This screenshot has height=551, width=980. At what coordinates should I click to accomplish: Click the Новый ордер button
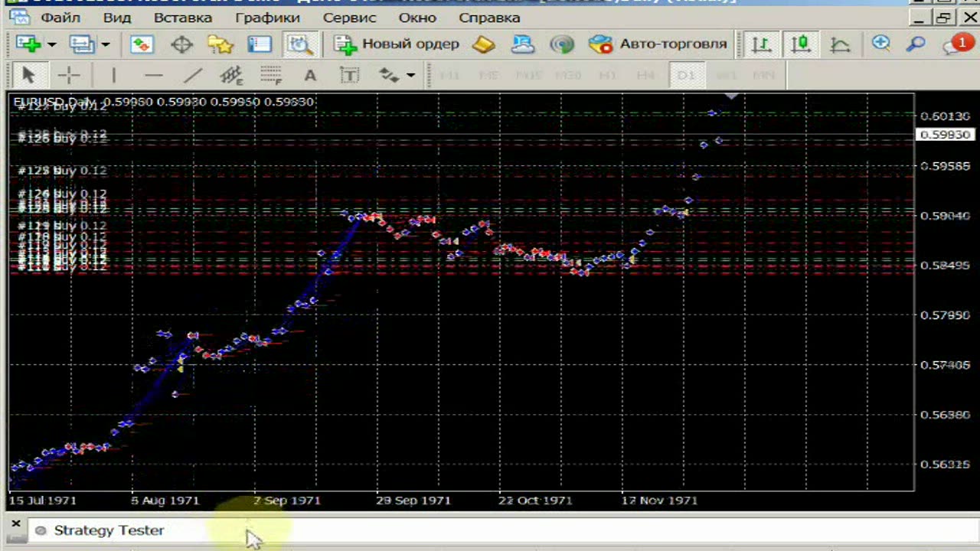(397, 44)
